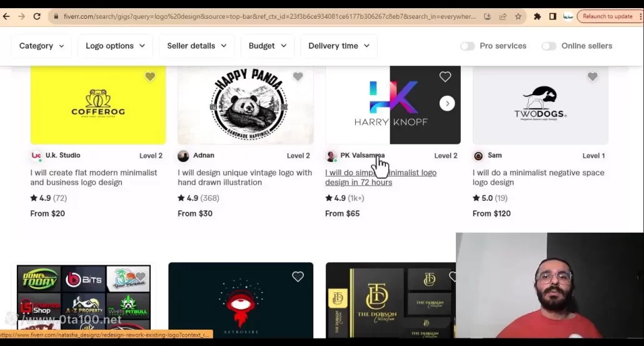The height and width of the screenshot is (346, 644).
Task: Open seller U.k. Studio profile
Action: point(63,155)
